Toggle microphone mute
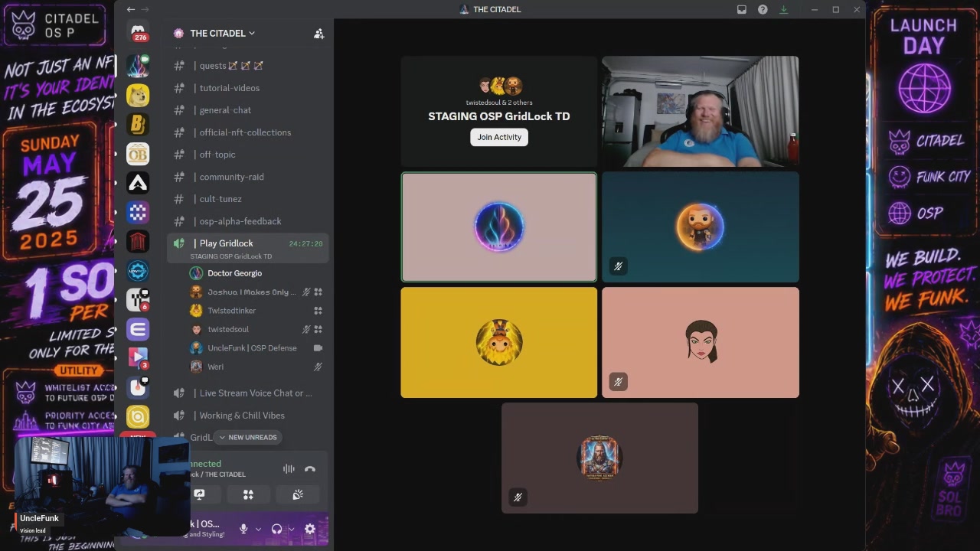This screenshot has height=551, width=980. point(243,529)
